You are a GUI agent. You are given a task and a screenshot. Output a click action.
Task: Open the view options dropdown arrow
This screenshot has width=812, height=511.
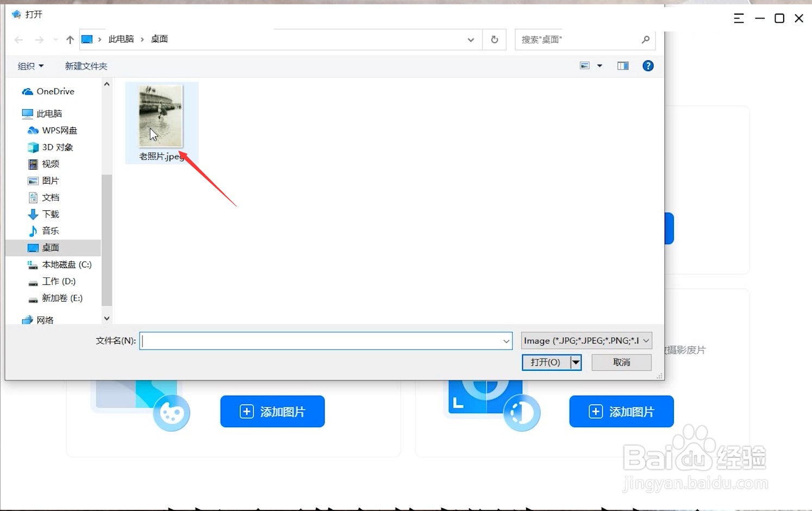point(600,66)
